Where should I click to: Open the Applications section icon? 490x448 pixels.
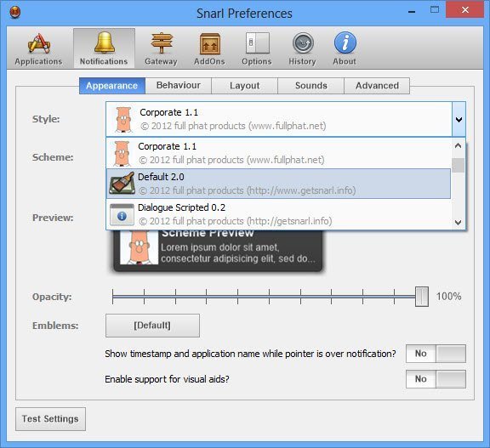[39, 43]
